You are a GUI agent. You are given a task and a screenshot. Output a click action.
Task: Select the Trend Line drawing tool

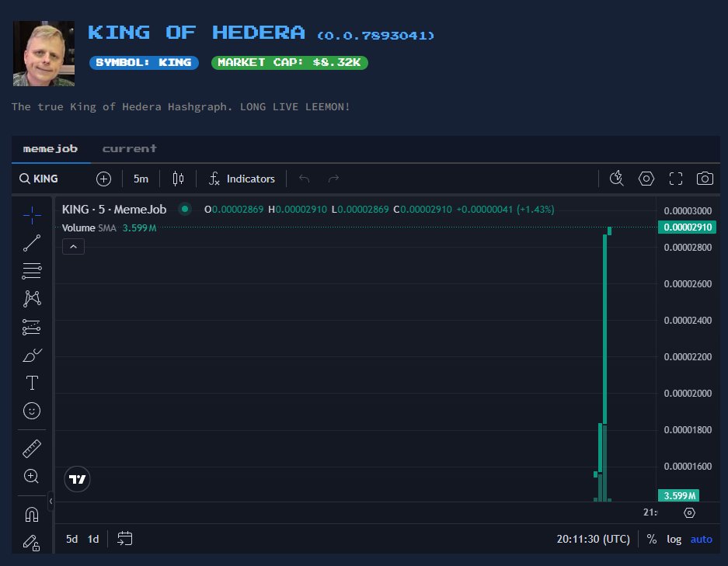click(x=31, y=243)
